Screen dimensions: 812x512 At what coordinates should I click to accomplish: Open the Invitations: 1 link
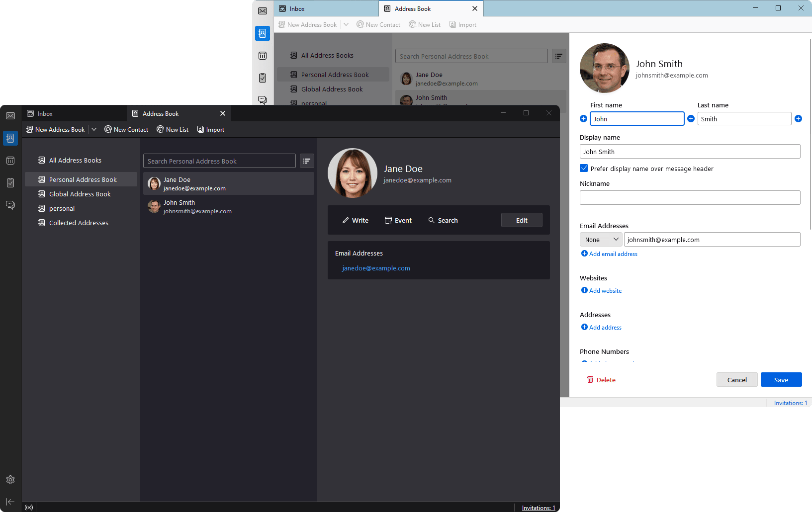[x=538, y=508]
